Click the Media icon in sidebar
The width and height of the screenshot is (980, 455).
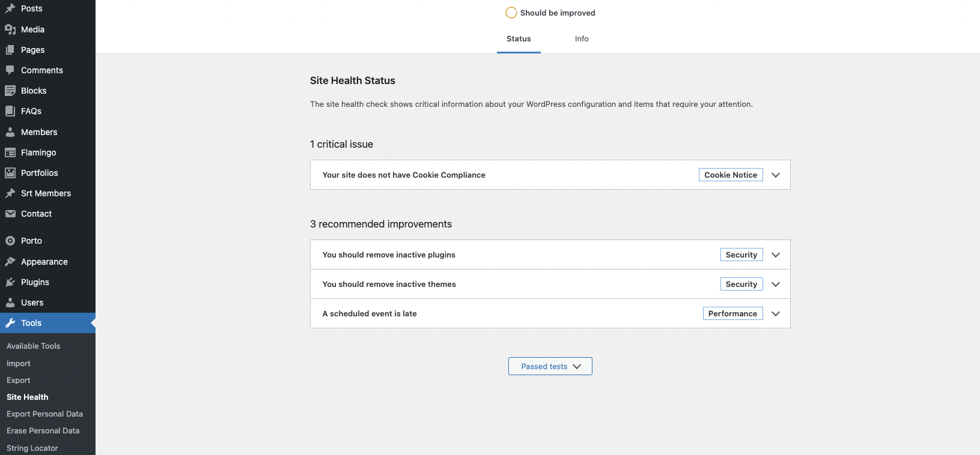coord(10,29)
